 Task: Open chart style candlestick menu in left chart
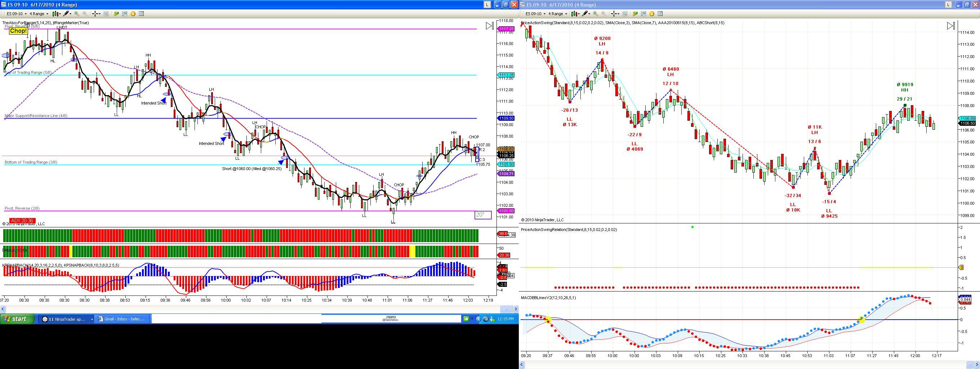coord(57,14)
